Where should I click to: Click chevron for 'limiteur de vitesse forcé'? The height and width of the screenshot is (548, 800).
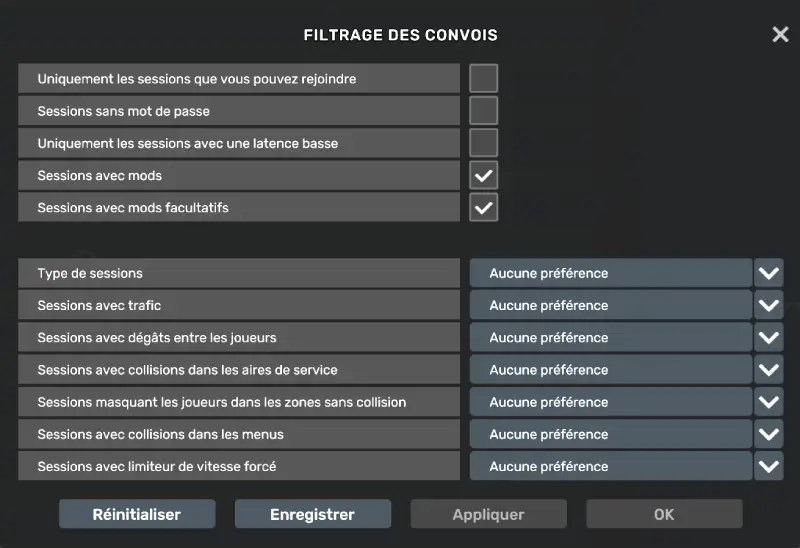[769, 466]
